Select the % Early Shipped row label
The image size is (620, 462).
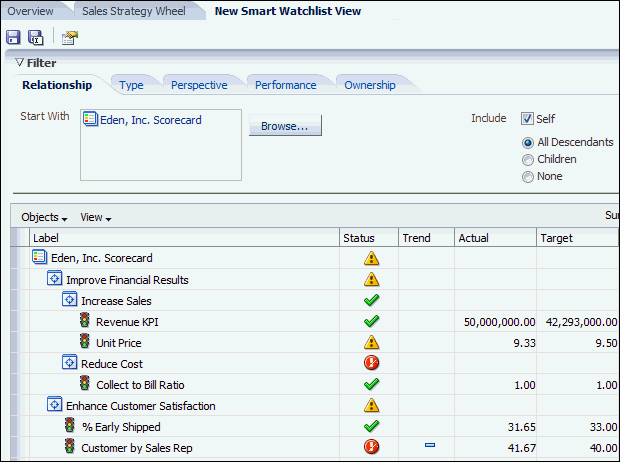pyautogui.click(x=121, y=427)
